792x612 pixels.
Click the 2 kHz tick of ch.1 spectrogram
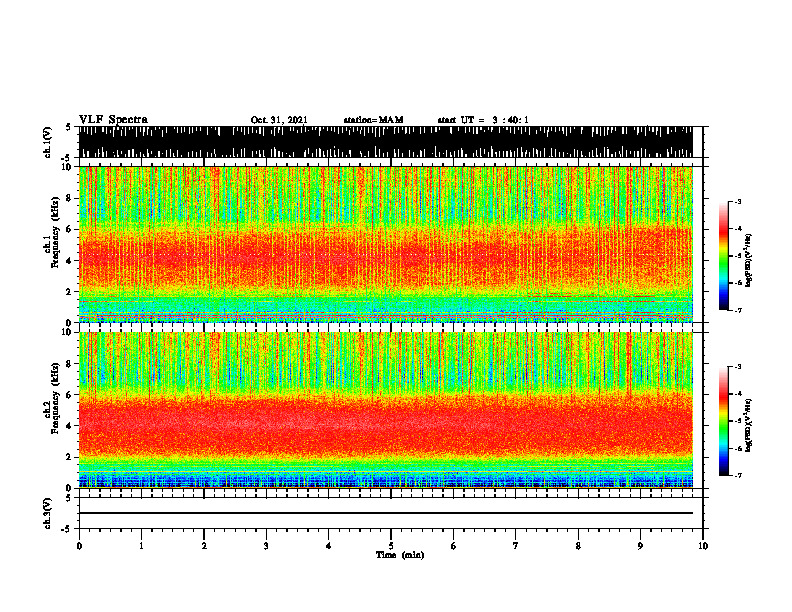click(69, 292)
